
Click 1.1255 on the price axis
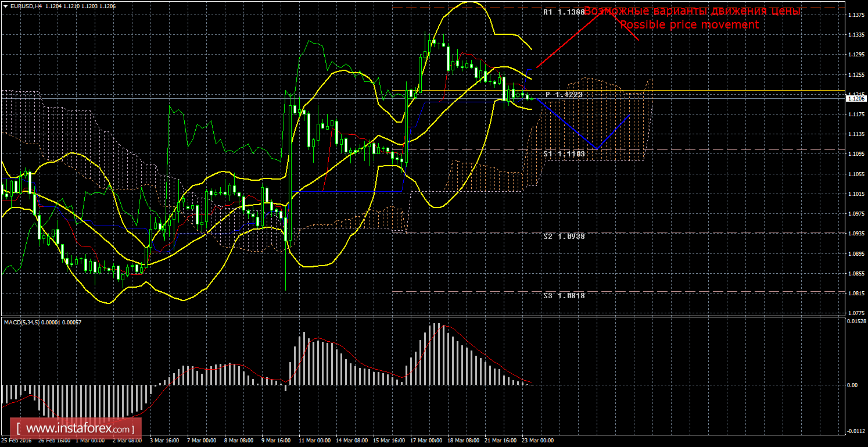click(x=856, y=74)
